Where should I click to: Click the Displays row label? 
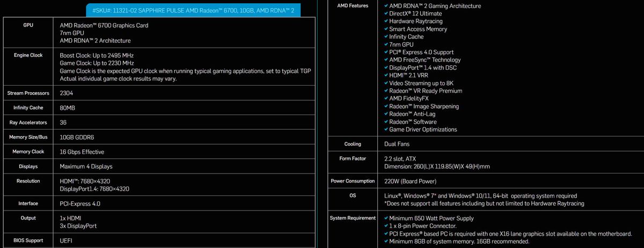pos(28,166)
